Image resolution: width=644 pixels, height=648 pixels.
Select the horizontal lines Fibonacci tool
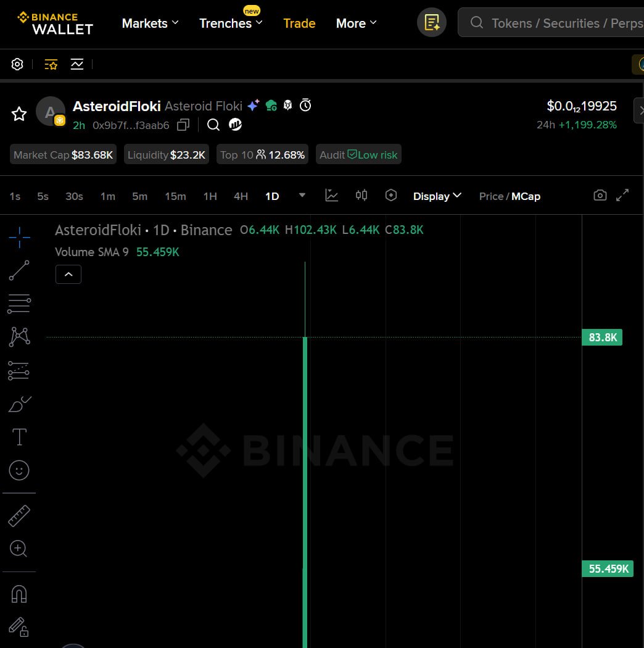pyautogui.click(x=19, y=304)
